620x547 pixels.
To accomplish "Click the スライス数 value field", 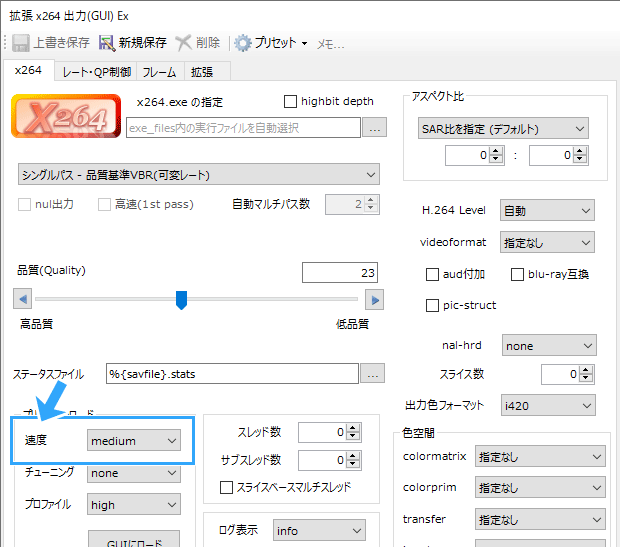I will pyautogui.click(x=560, y=374).
